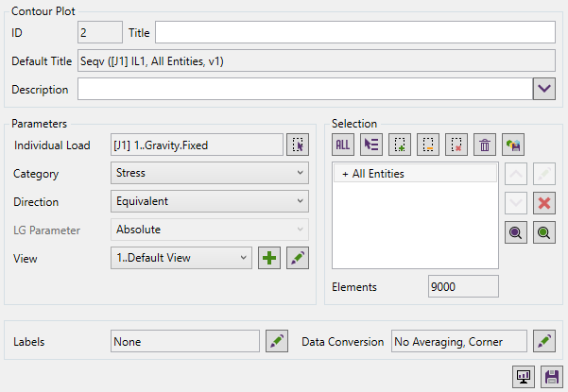Click the add to selection icon
The height and width of the screenshot is (392, 568).
point(400,145)
